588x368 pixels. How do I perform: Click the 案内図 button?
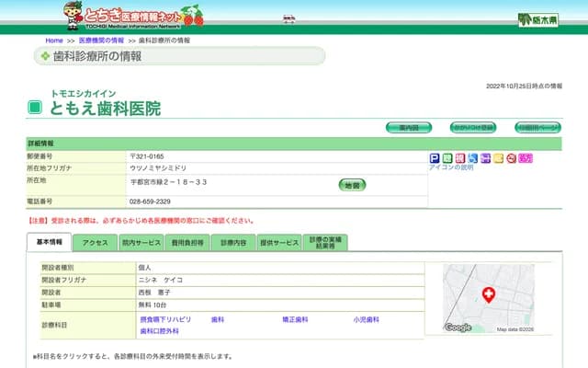tap(409, 128)
